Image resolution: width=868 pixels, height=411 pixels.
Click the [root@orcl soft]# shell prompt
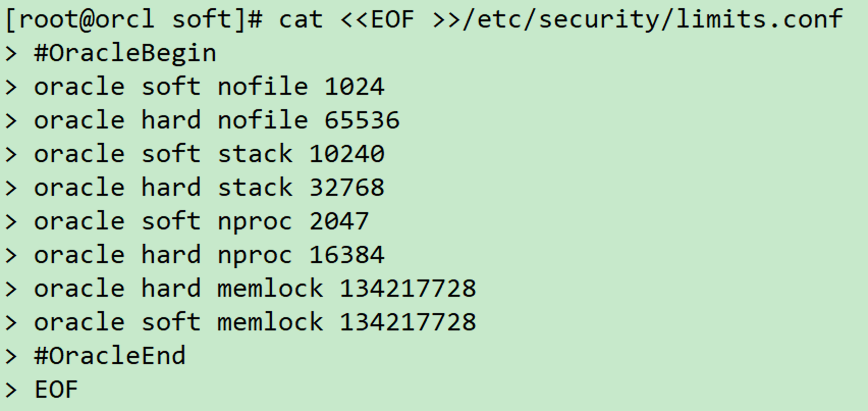(133, 20)
